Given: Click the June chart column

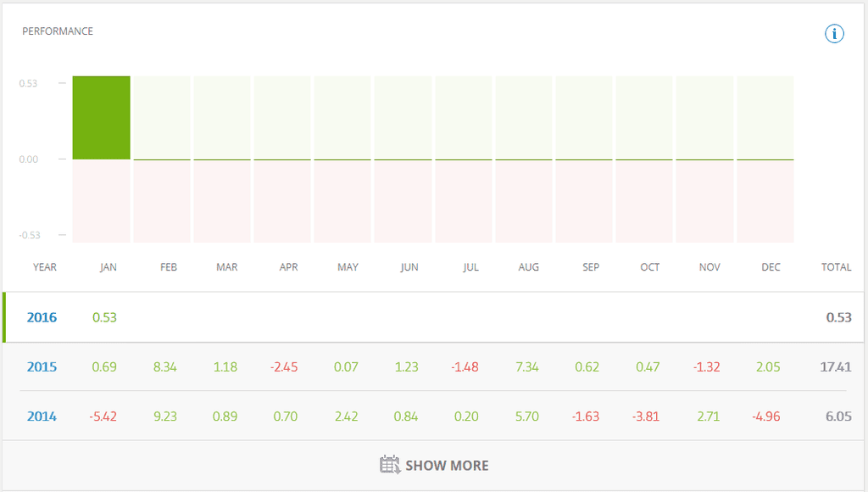Looking at the screenshot, I should (x=403, y=159).
